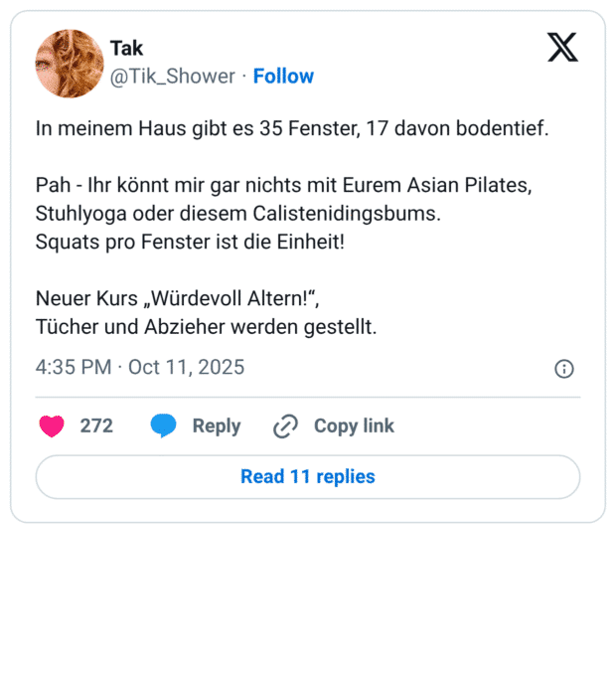
Task: Click the 272 likes count
Action: pos(96,426)
